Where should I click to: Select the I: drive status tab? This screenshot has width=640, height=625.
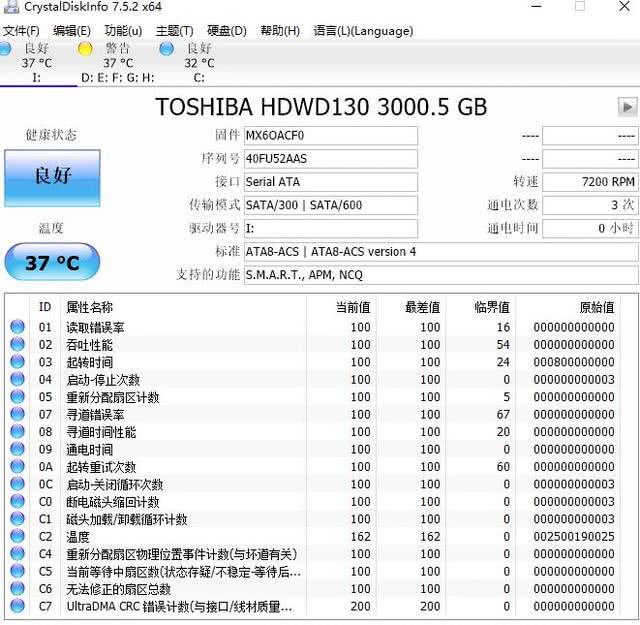coord(37,62)
